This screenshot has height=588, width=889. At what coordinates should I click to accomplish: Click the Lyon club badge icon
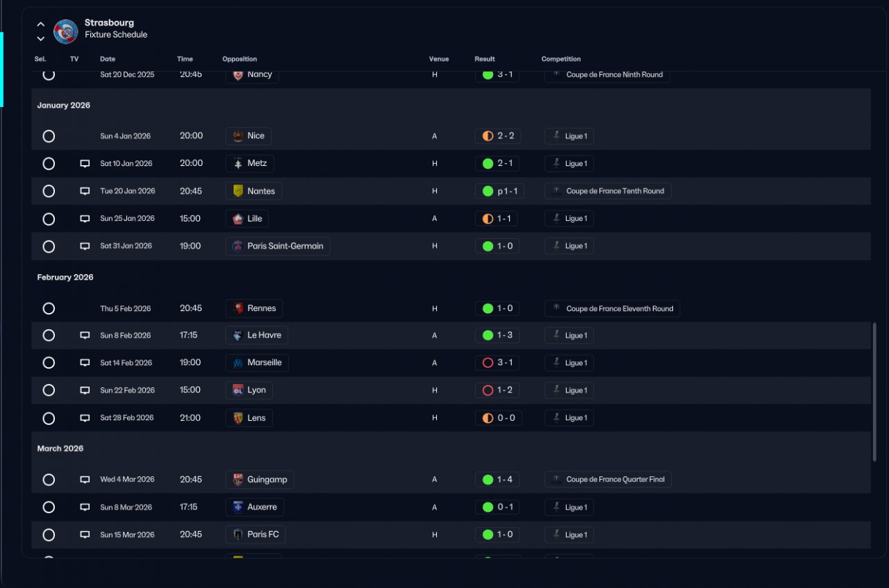238,390
